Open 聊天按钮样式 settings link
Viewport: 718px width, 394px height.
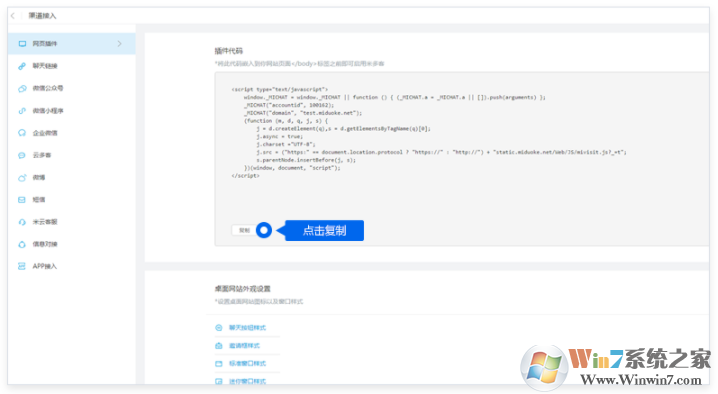(x=247, y=328)
